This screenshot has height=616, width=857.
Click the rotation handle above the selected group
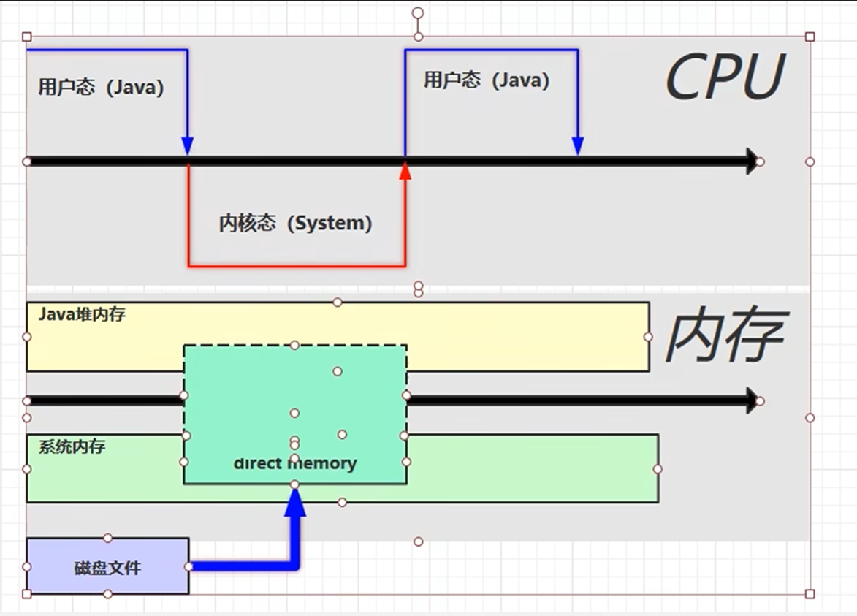418,12
